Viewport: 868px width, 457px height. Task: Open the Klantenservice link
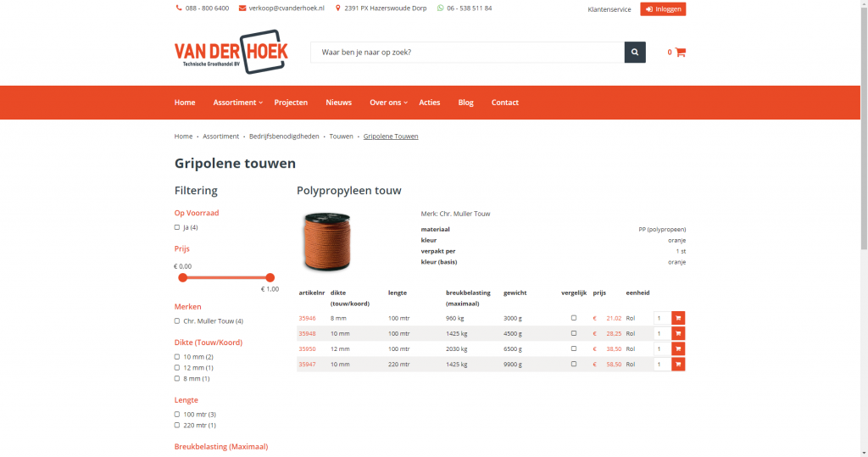click(609, 9)
